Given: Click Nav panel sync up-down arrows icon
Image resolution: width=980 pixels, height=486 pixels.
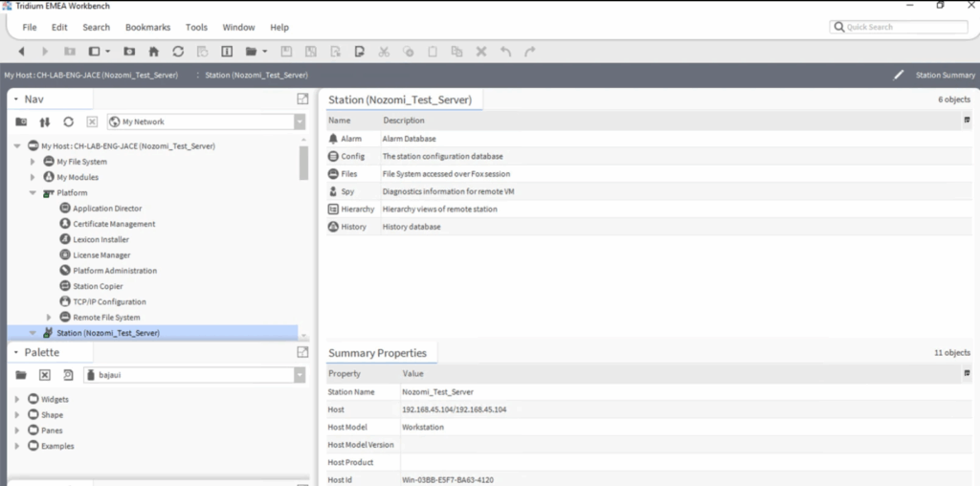Looking at the screenshot, I should point(44,121).
